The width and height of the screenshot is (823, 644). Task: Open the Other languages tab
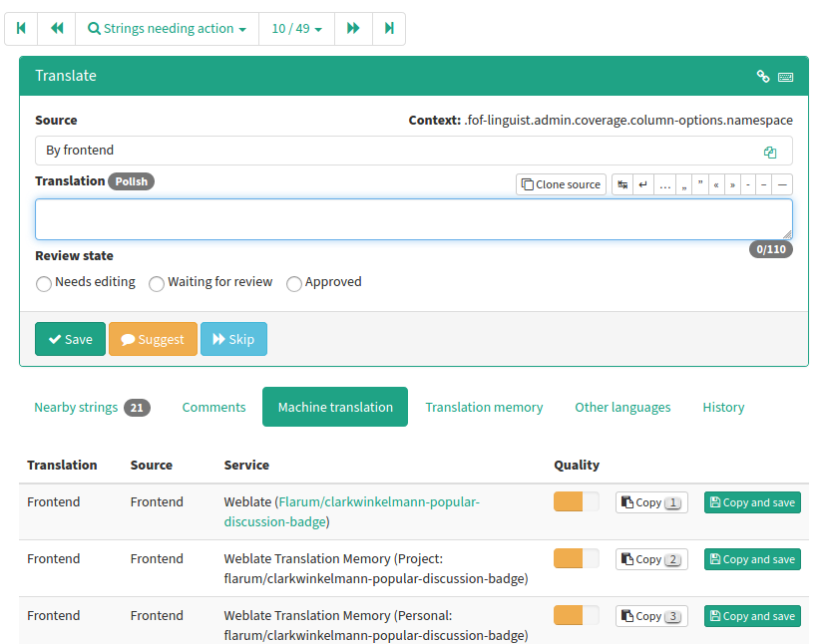click(622, 408)
